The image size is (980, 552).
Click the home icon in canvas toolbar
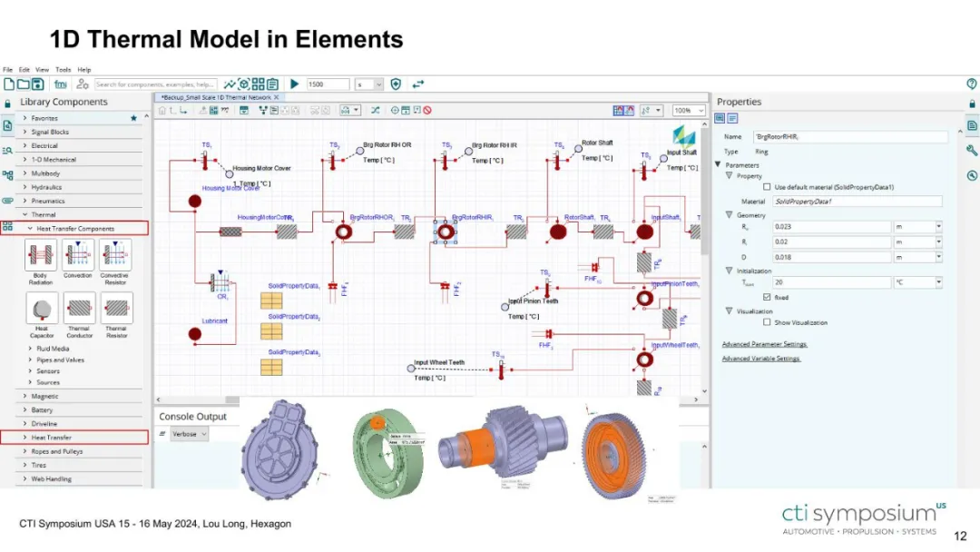point(162,110)
